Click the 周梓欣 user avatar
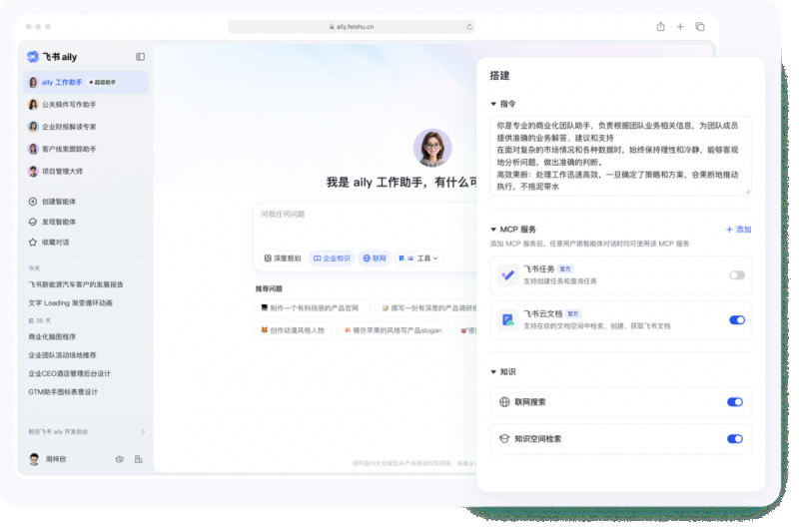This screenshot has height=532, width=799. (34, 460)
